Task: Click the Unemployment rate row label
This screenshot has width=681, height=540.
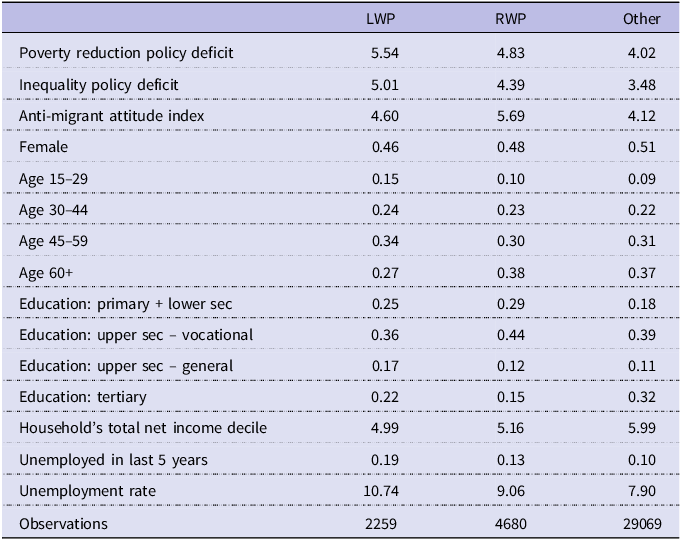Action: [x=87, y=491]
